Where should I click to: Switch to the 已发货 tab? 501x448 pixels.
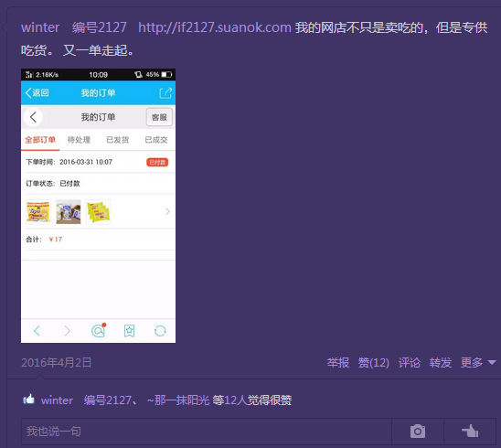[x=118, y=140]
